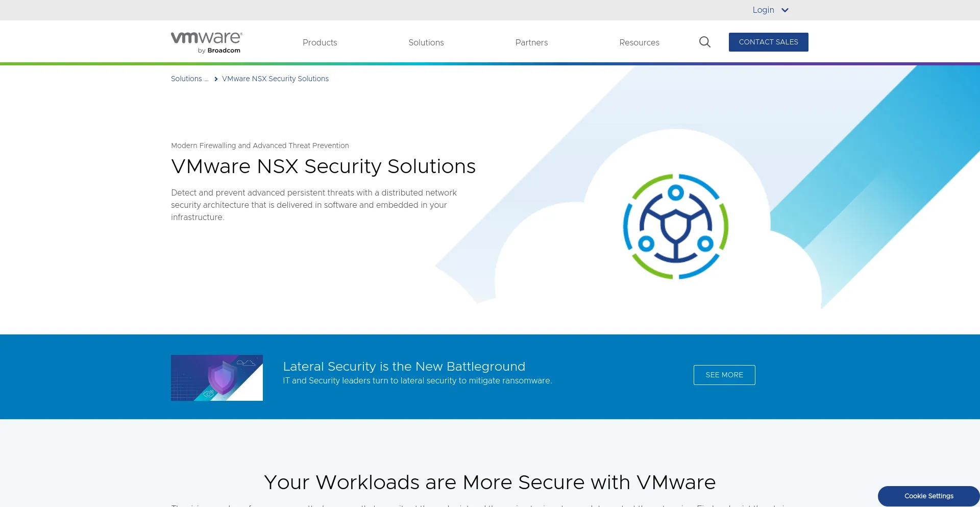Expand the Login chevron arrow
This screenshot has height=507, width=980.
pos(785,10)
